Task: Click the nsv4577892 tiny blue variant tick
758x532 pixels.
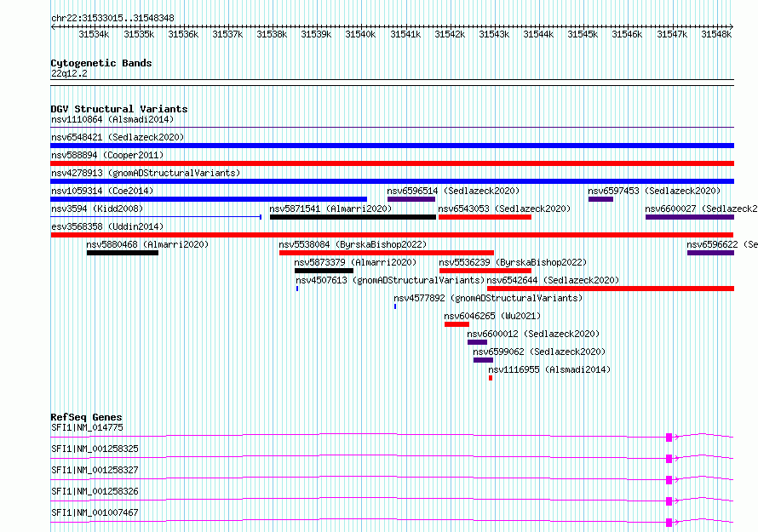Action: pos(395,306)
